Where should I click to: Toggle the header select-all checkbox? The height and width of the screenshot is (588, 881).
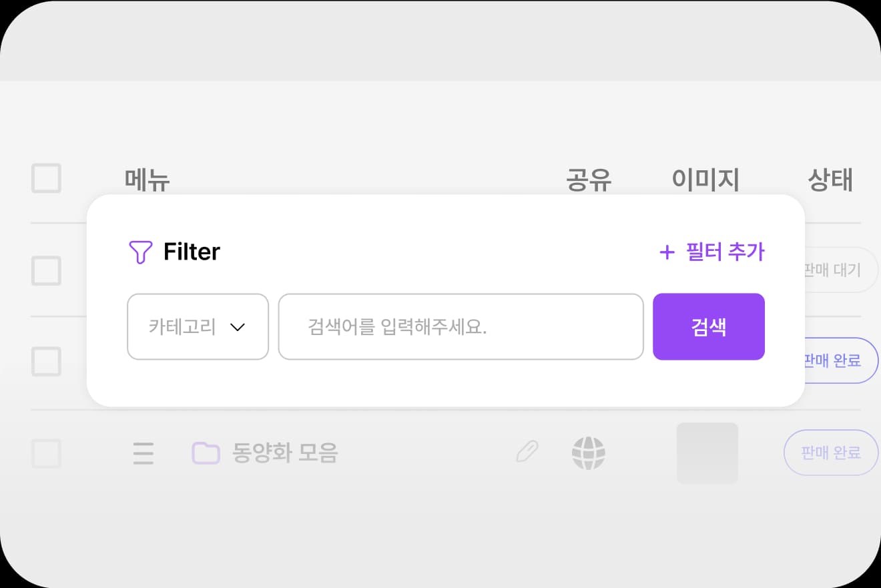coord(47,178)
